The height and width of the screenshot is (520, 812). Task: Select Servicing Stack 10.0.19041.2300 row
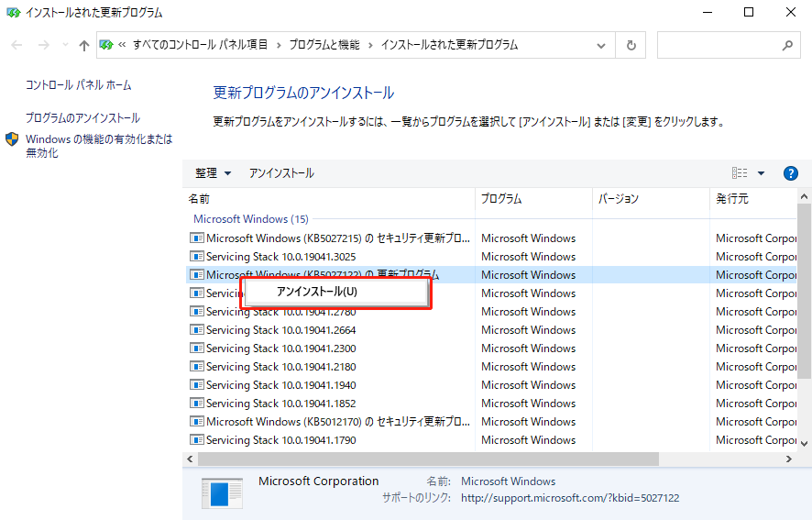(x=491, y=349)
